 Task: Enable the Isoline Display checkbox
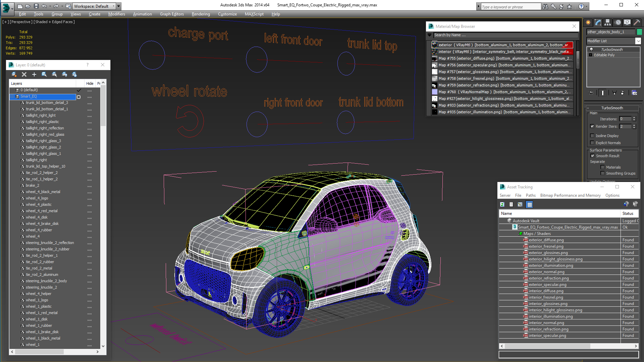click(592, 136)
